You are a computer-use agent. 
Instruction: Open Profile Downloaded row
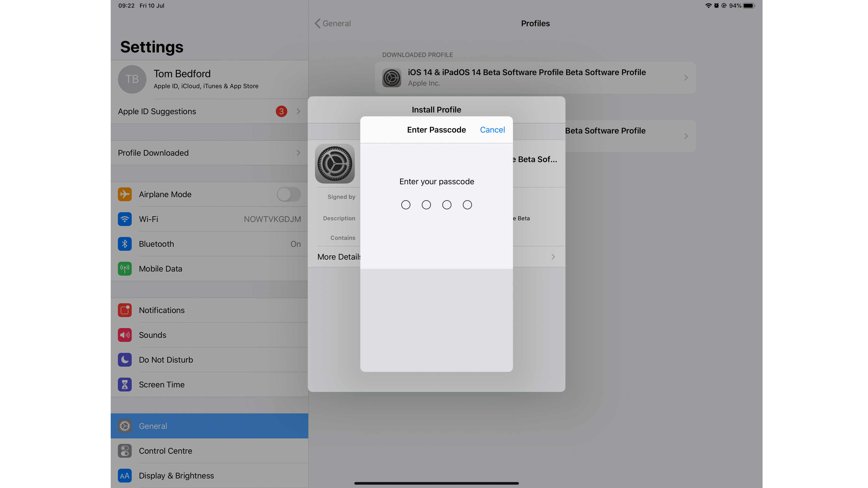click(x=209, y=153)
